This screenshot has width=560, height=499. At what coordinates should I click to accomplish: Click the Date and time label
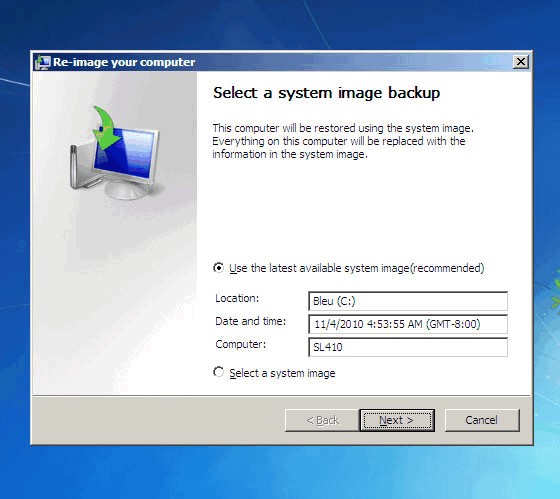[x=250, y=321]
